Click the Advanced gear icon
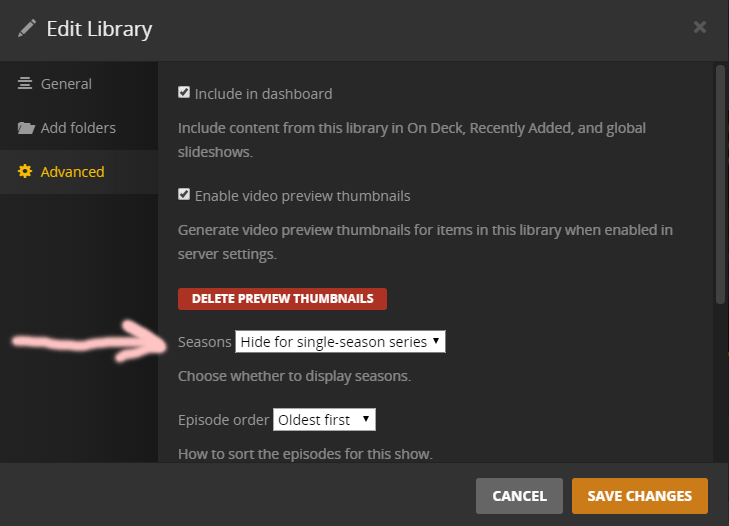The height and width of the screenshot is (526, 729). pos(25,172)
